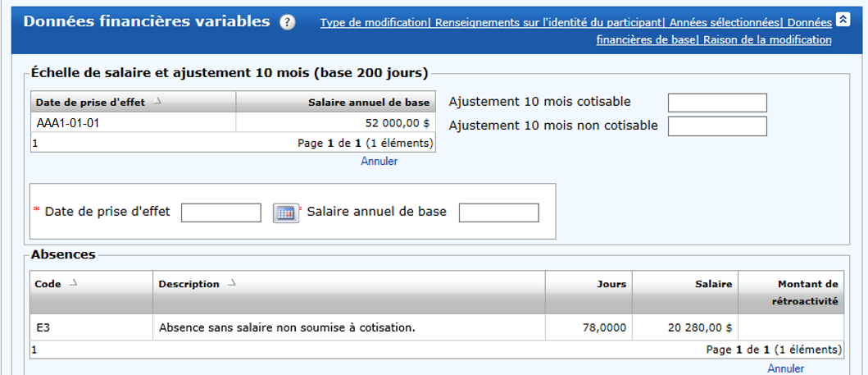The image size is (868, 375).
Task: Sort by Date de prise d'effet column
Action: [133, 102]
